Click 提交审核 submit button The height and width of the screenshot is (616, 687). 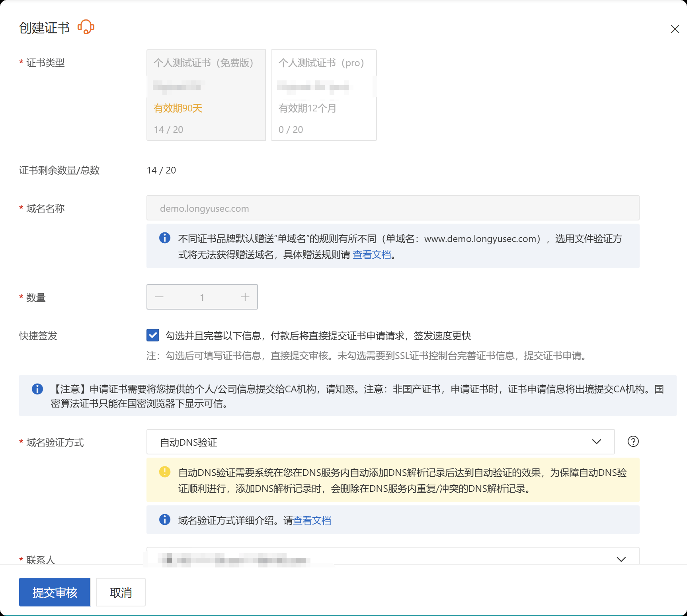(x=55, y=592)
